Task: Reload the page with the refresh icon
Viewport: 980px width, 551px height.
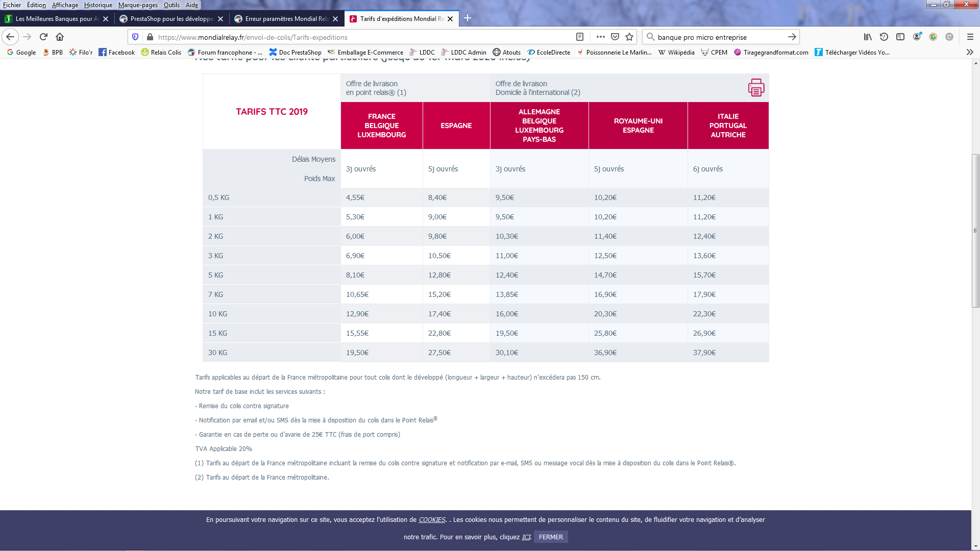Action: point(43,37)
